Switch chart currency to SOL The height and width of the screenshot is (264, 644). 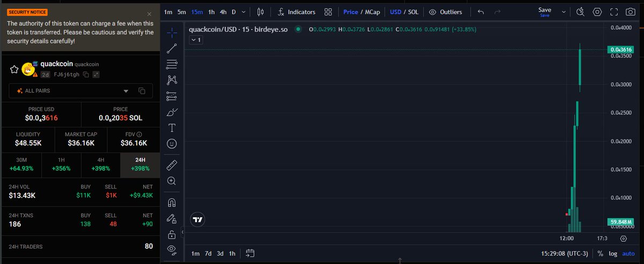pos(413,12)
